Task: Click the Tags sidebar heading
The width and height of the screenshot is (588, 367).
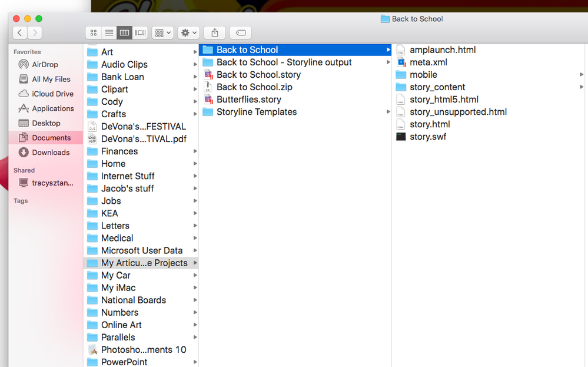Action: click(21, 201)
